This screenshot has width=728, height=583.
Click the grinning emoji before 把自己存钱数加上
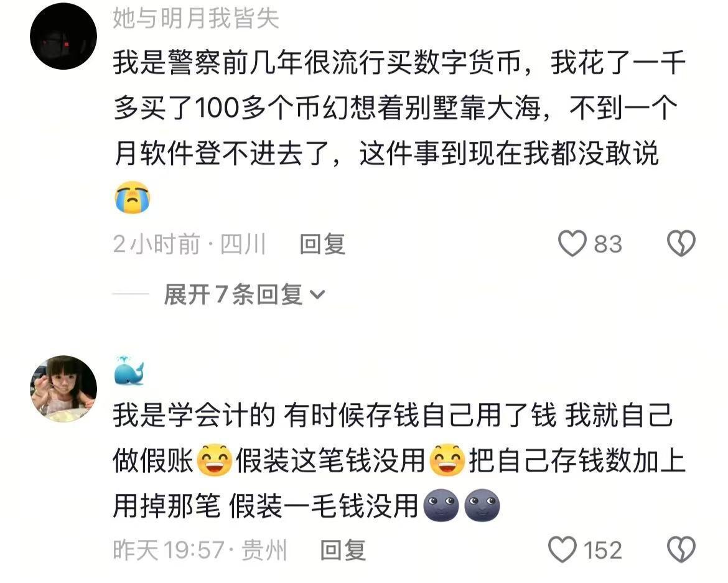click(x=447, y=460)
